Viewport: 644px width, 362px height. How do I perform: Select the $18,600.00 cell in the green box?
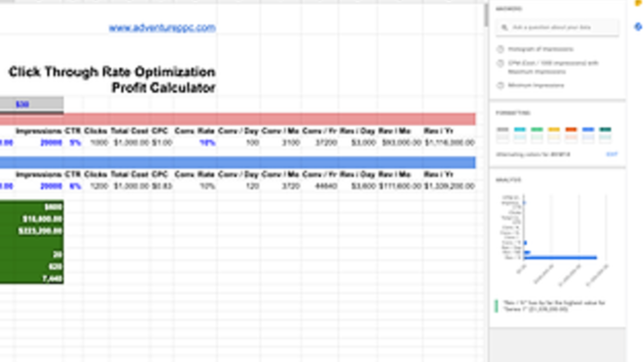42,219
